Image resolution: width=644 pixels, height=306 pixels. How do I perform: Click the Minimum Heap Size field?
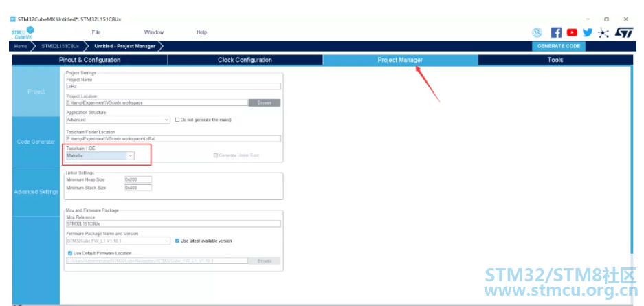tap(138, 179)
